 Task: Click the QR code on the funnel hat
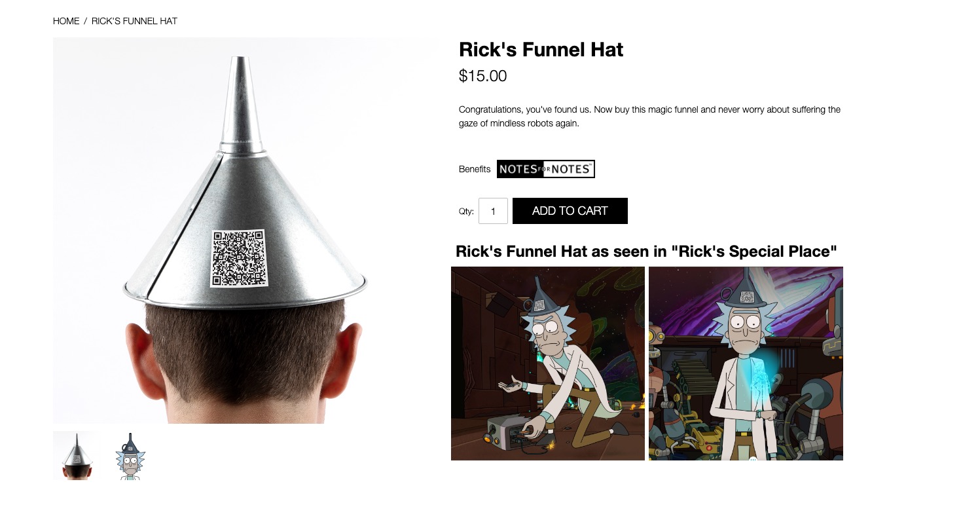click(x=238, y=258)
